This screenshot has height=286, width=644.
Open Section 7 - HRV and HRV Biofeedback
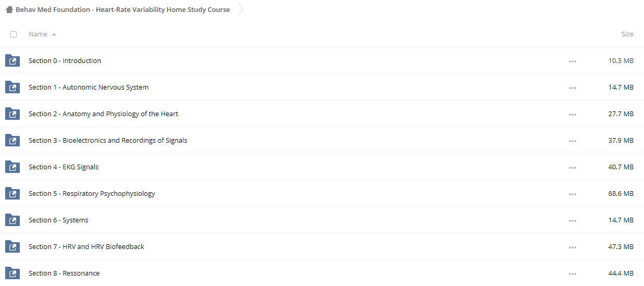86,247
